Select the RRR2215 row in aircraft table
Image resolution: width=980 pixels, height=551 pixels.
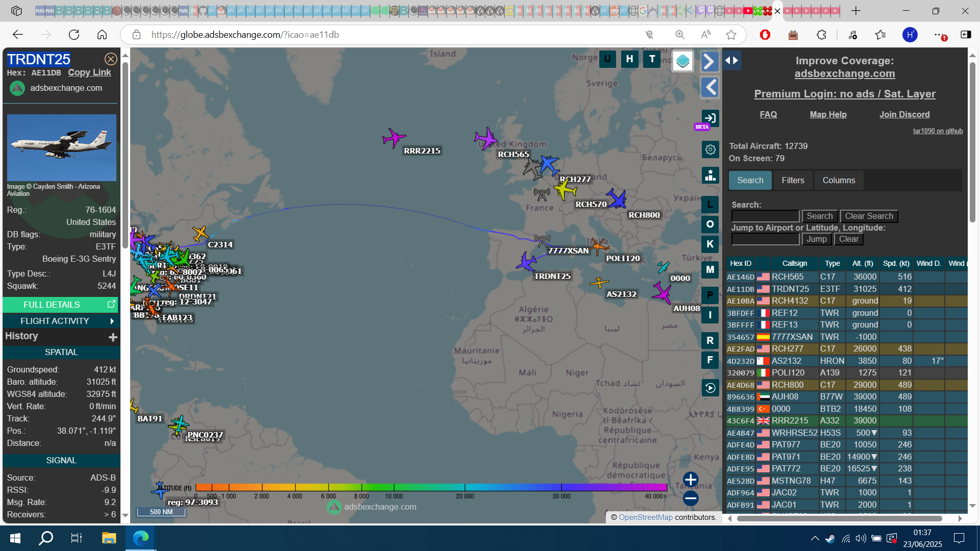tap(846, 421)
